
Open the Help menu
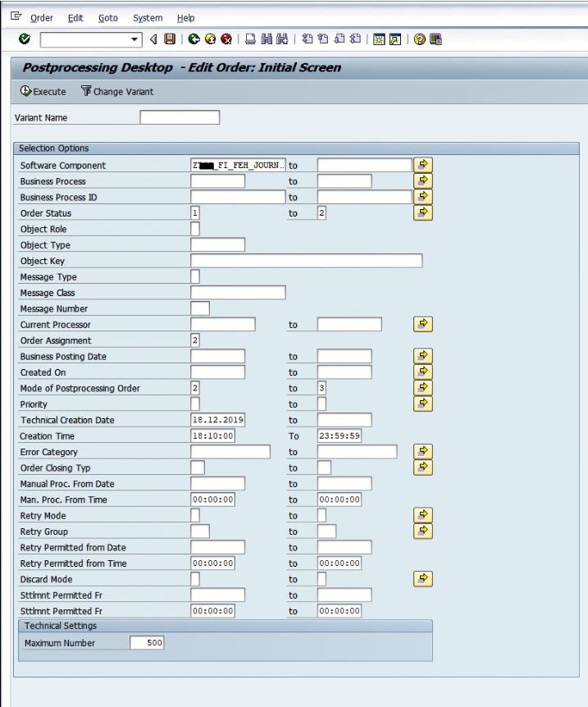pos(185,18)
